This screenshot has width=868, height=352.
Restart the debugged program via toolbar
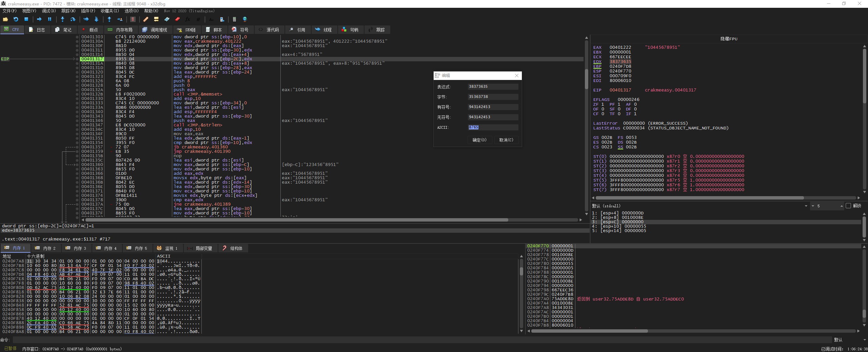[x=16, y=19]
